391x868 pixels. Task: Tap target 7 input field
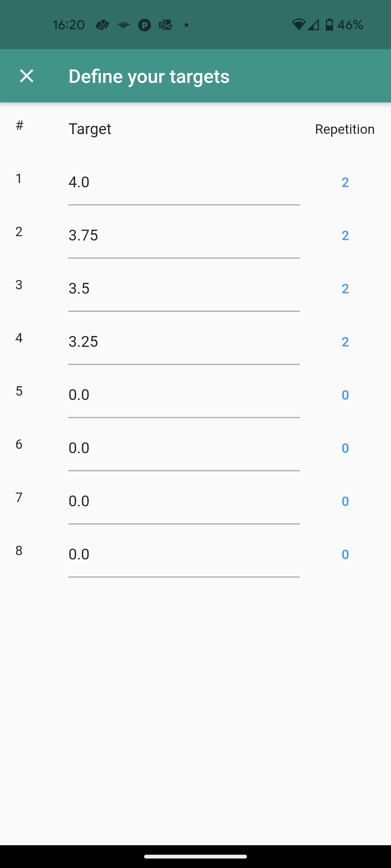[184, 501]
